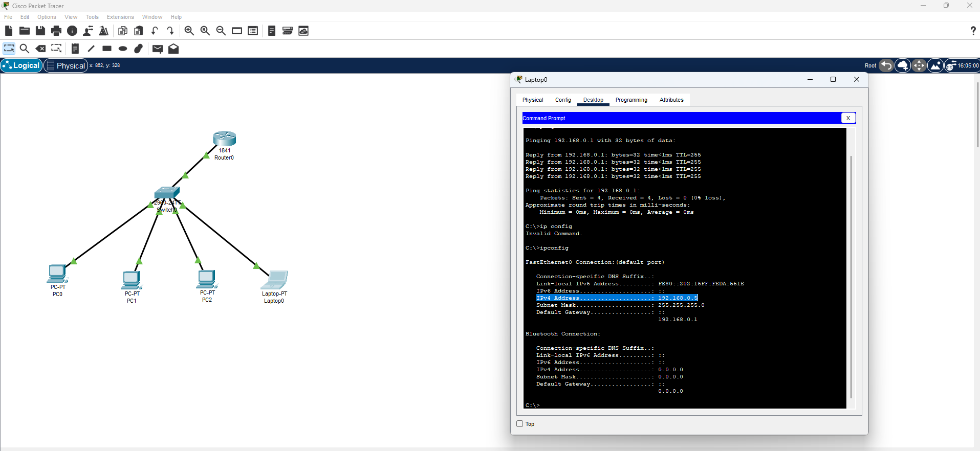Screen dimensions: 980x451
Task: Zoom in on the workspace
Action: pyautogui.click(x=189, y=31)
